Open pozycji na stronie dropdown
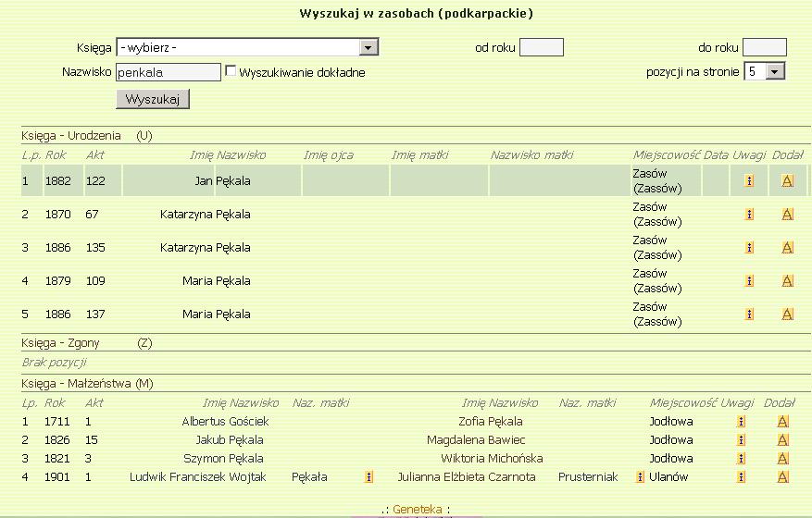The image size is (812, 518). [765, 71]
